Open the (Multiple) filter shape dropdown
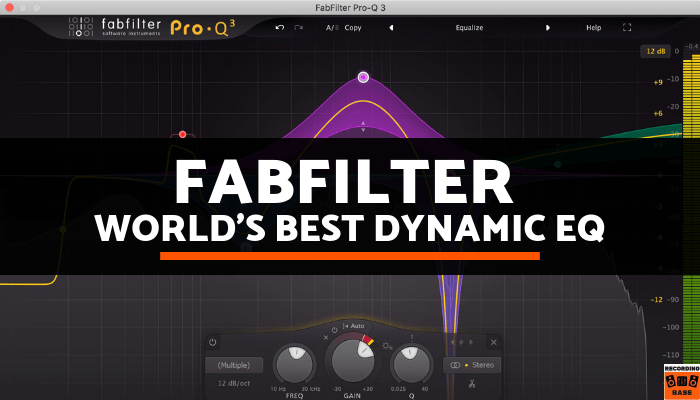 pyautogui.click(x=233, y=365)
